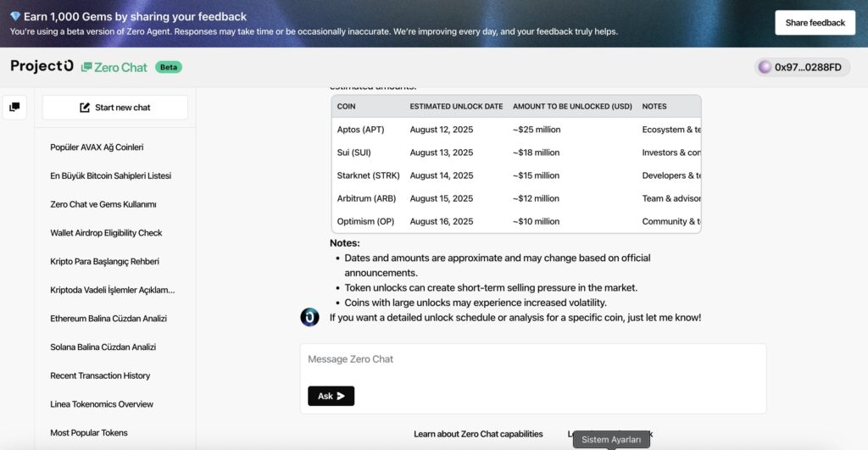Click the August 16, 2025 date cell
Image resolution: width=868 pixels, height=450 pixels.
click(x=441, y=221)
